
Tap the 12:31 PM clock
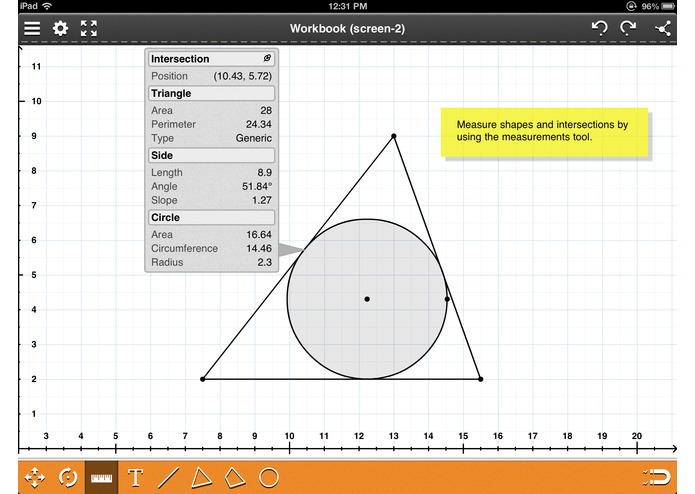coord(348,6)
